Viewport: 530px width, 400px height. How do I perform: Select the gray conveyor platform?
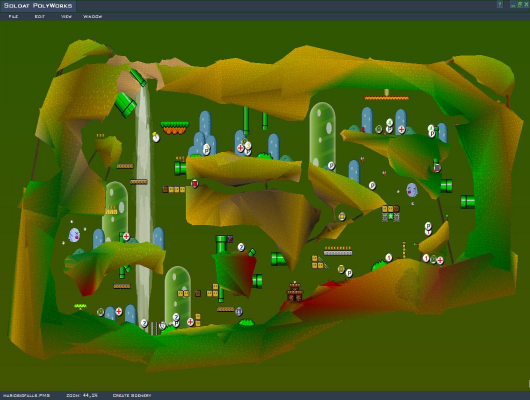coord(338,252)
